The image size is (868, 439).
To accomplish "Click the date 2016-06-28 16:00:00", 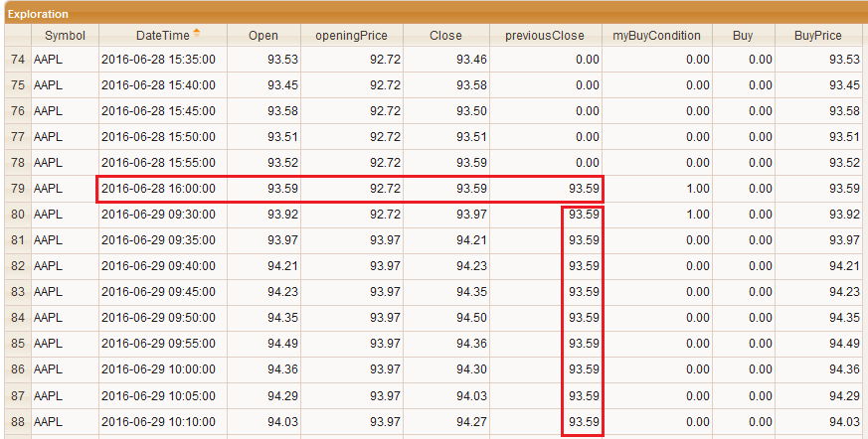I will (x=158, y=189).
